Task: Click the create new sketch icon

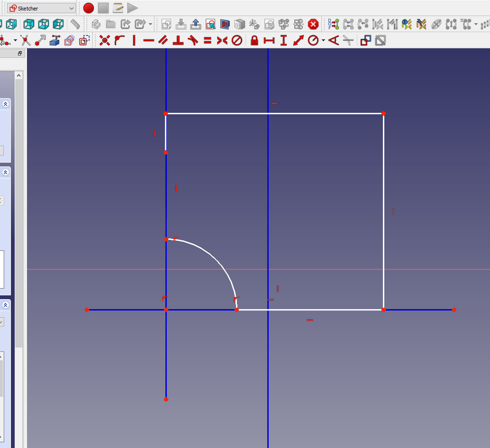Action: 166,24
